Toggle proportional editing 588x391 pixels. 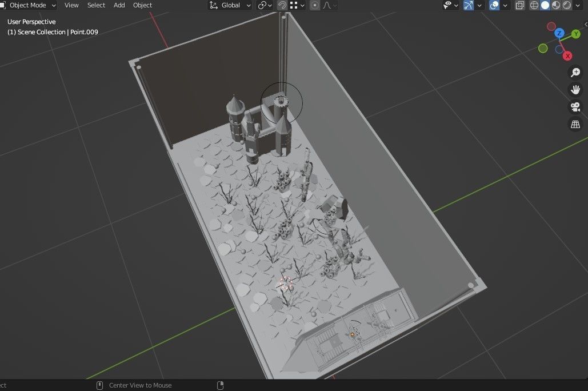[x=315, y=5]
